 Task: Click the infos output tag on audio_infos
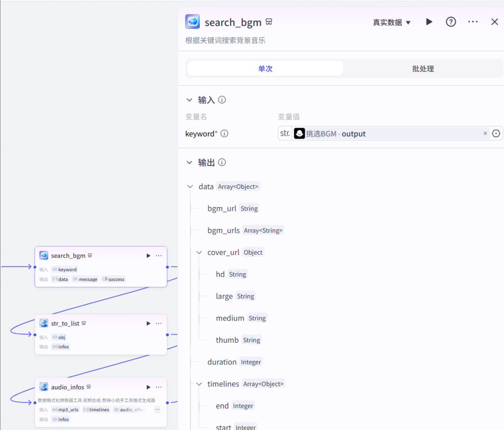(x=61, y=419)
